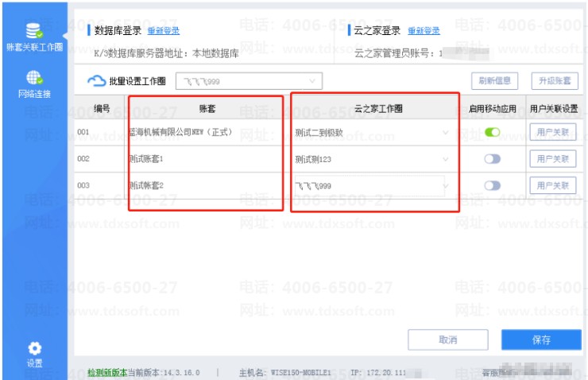Open 用户关联 for row 003
The height and width of the screenshot is (380, 588).
click(553, 185)
